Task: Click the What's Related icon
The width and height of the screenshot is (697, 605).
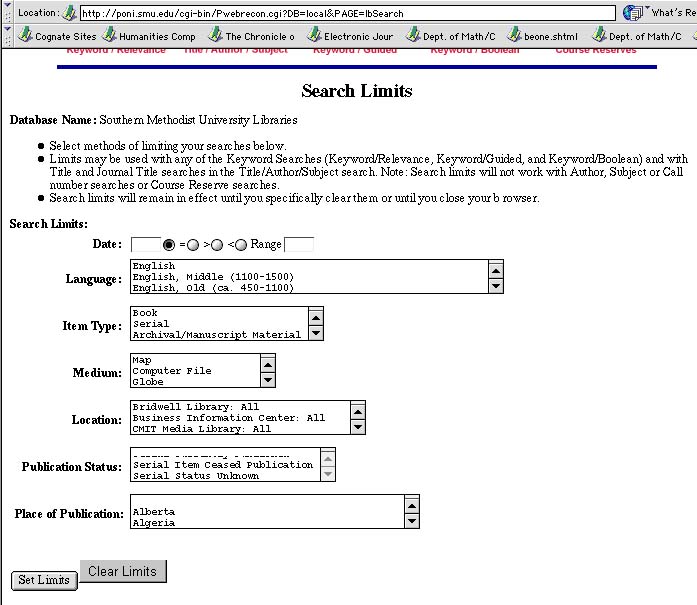Action: pos(633,12)
